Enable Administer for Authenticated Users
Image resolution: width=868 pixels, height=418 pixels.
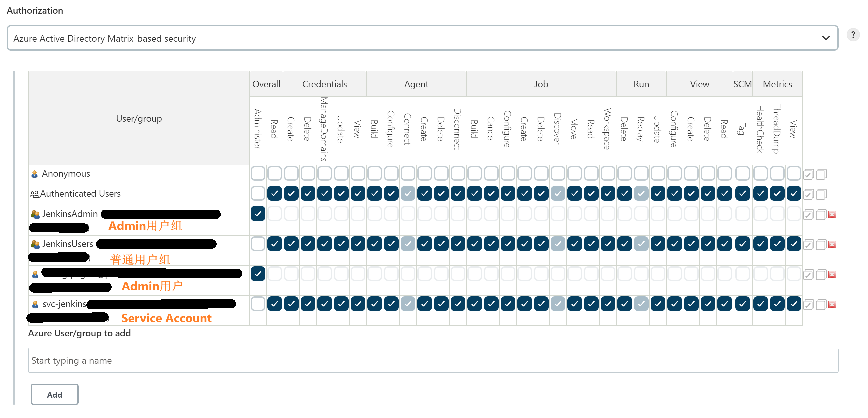point(258,193)
